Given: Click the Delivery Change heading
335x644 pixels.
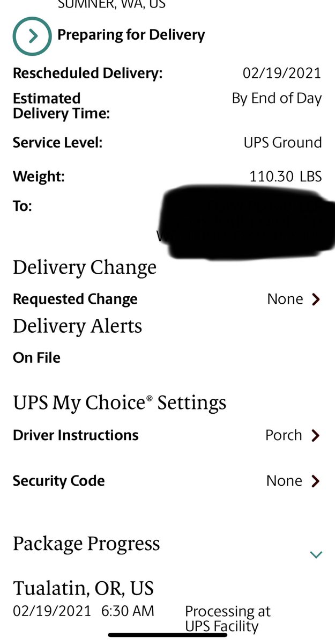Looking at the screenshot, I should point(85,267).
